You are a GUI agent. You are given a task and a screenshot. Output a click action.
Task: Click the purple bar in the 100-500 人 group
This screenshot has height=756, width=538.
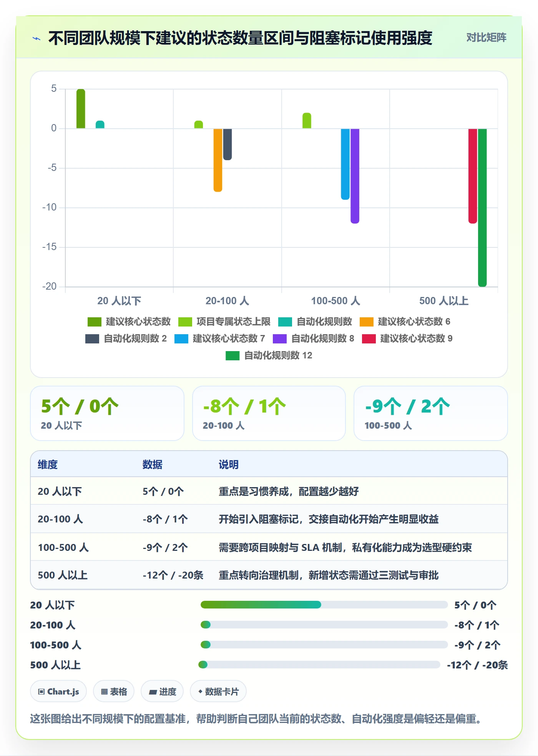pos(355,176)
